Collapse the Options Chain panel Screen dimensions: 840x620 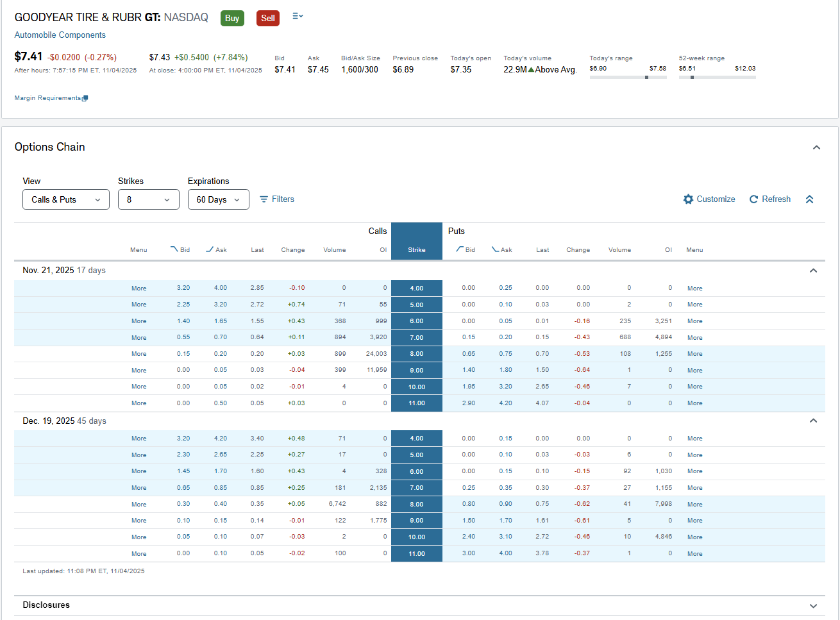816,147
